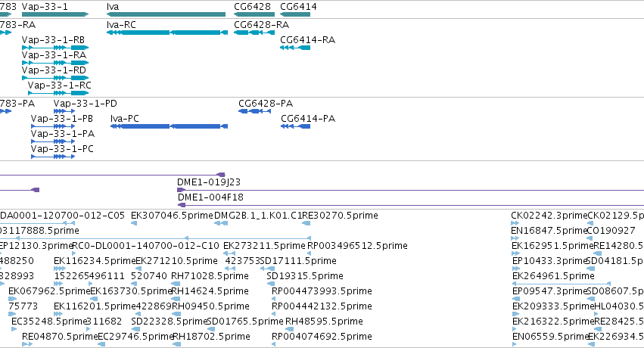This screenshot has height=348, width=644.
Task: Select EST EN16847.5prime
Action: pyautogui.click(x=549, y=231)
